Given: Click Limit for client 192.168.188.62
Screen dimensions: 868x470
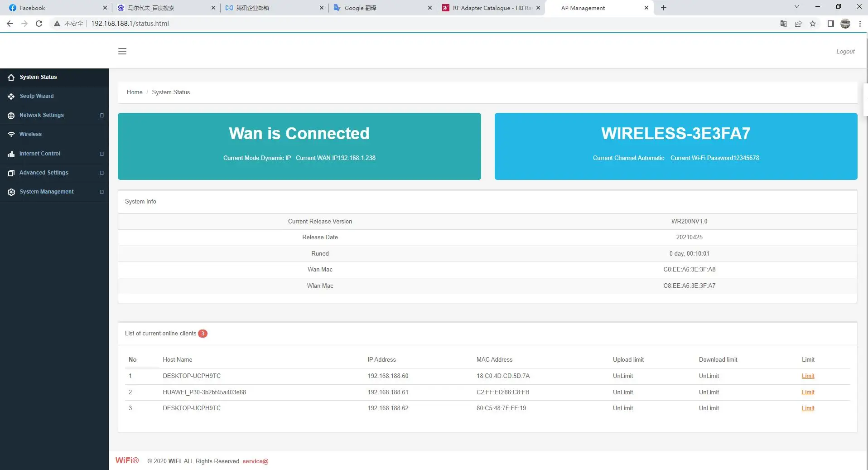Looking at the screenshot, I should (x=808, y=408).
